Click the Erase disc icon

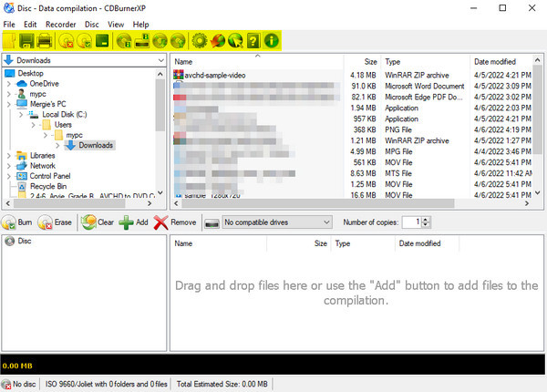coord(45,222)
